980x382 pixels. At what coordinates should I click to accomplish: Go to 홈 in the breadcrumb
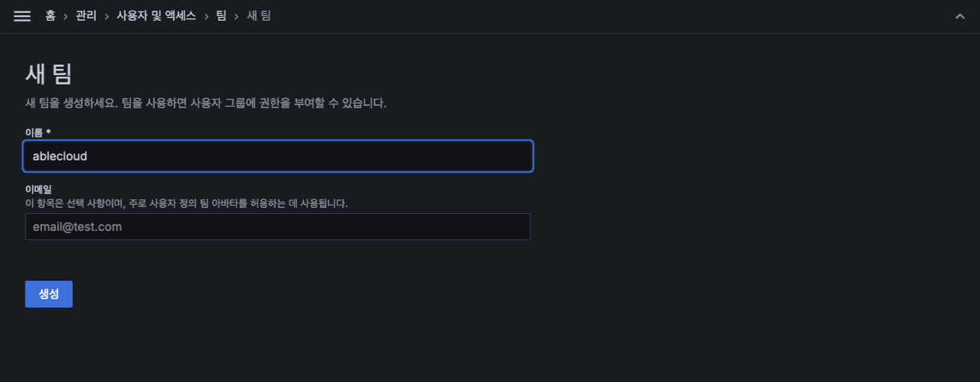tap(50, 15)
